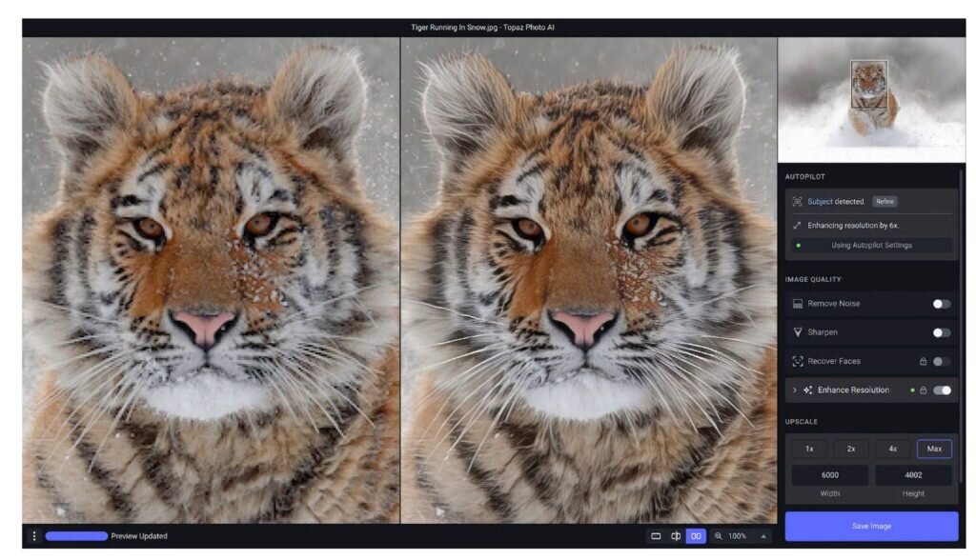Click the Refine button
This screenshot has width=976, height=560.
tap(884, 202)
